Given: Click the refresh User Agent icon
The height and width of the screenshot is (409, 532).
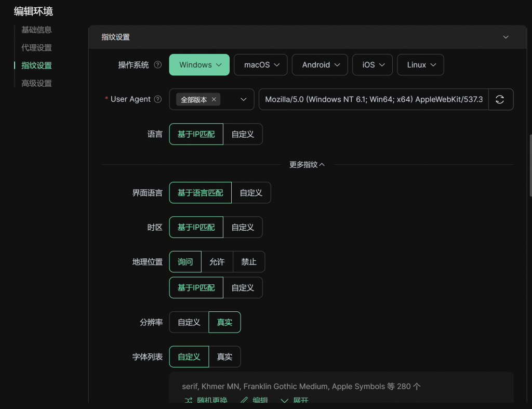Looking at the screenshot, I should click(x=500, y=99).
